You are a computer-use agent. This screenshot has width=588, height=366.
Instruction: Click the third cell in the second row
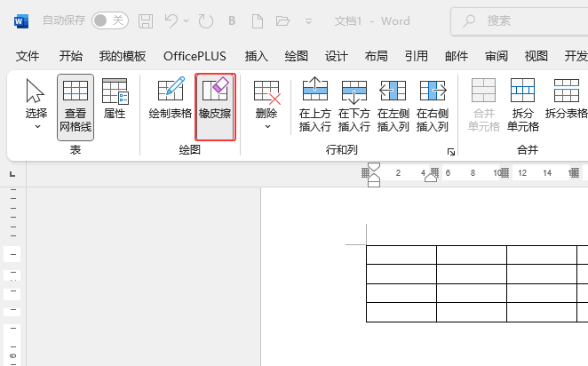tap(542, 274)
